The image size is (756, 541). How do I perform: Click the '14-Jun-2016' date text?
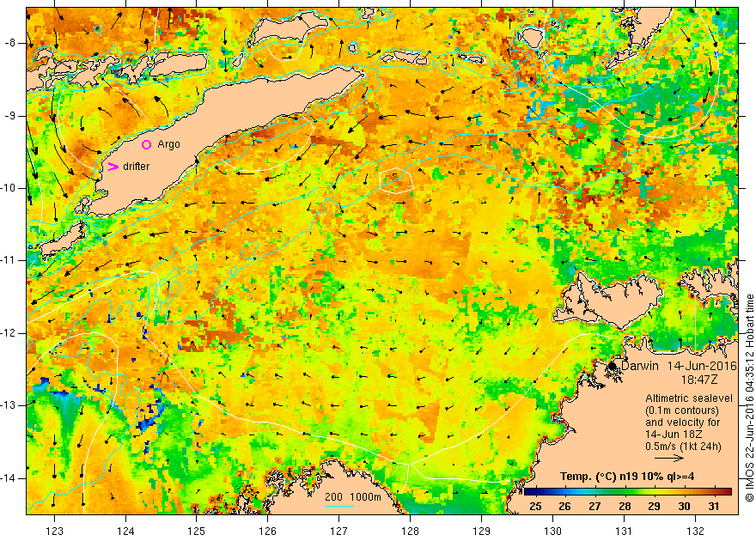703,366
